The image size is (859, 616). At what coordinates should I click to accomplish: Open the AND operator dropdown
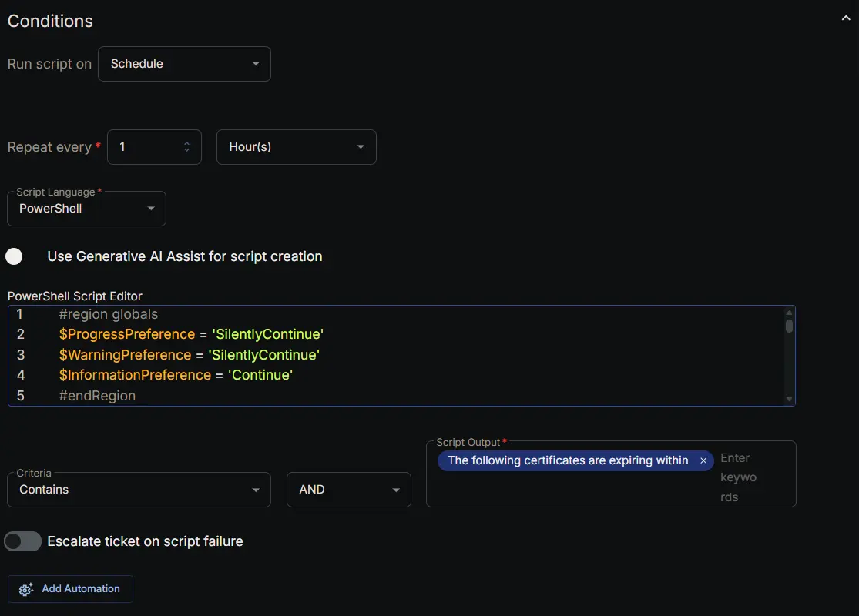click(x=348, y=490)
